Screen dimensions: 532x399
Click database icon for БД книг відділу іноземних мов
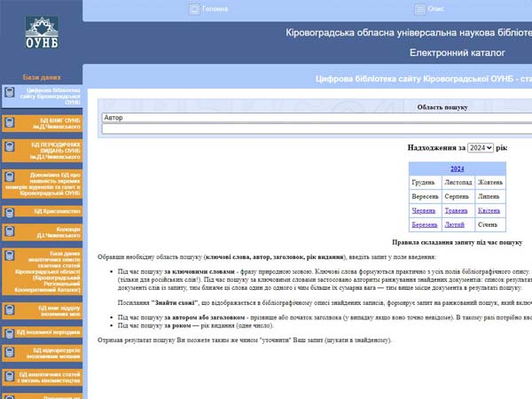point(10,309)
